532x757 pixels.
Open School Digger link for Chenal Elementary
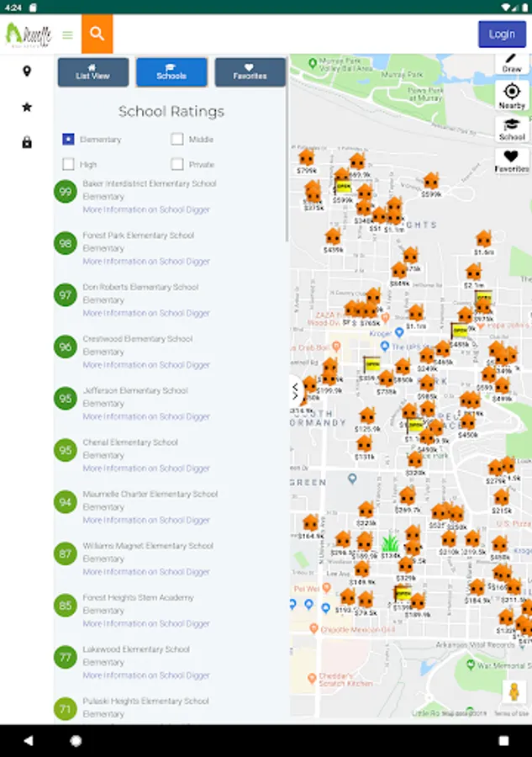click(146, 468)
